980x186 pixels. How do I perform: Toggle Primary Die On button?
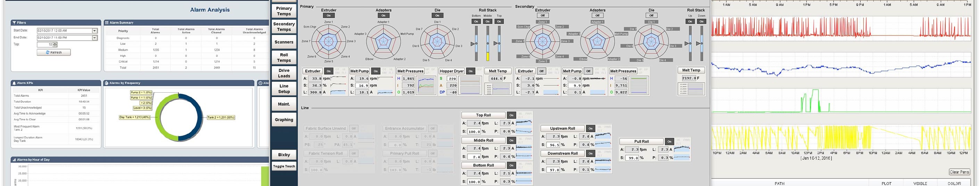tap(438, 16)
